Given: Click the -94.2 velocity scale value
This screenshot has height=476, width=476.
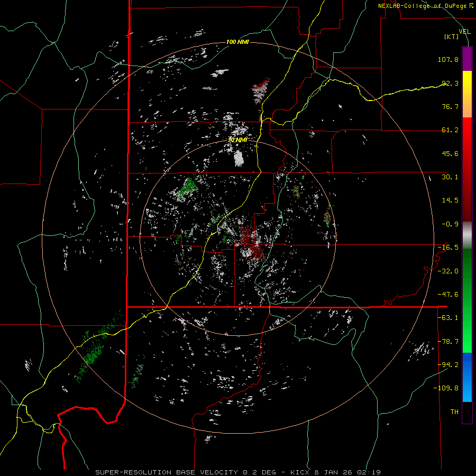Looking at the screenshot, I should click(448, 365).
